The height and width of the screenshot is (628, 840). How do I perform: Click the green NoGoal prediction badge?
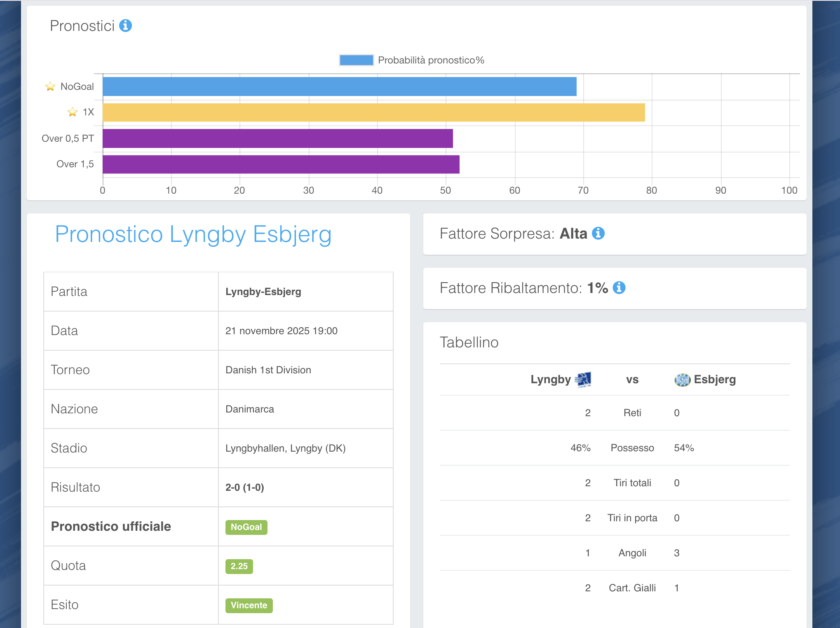click(x=246, y=527)
